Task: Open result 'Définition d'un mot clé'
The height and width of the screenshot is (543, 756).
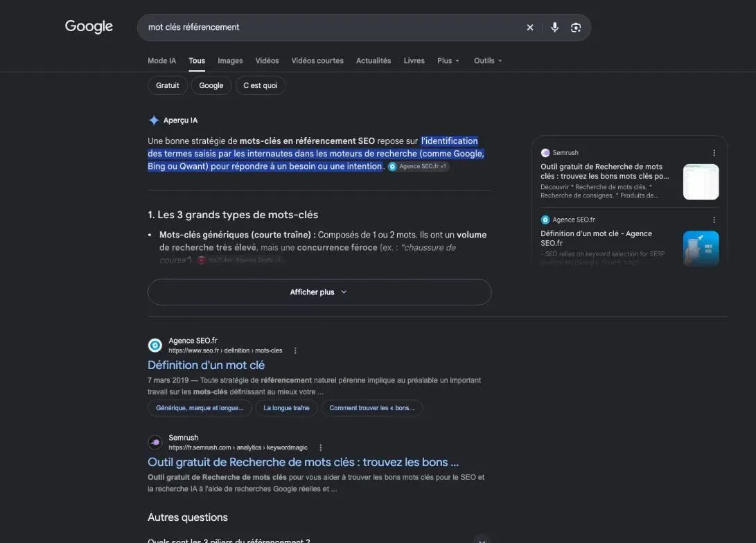Action: click(206, 365)
